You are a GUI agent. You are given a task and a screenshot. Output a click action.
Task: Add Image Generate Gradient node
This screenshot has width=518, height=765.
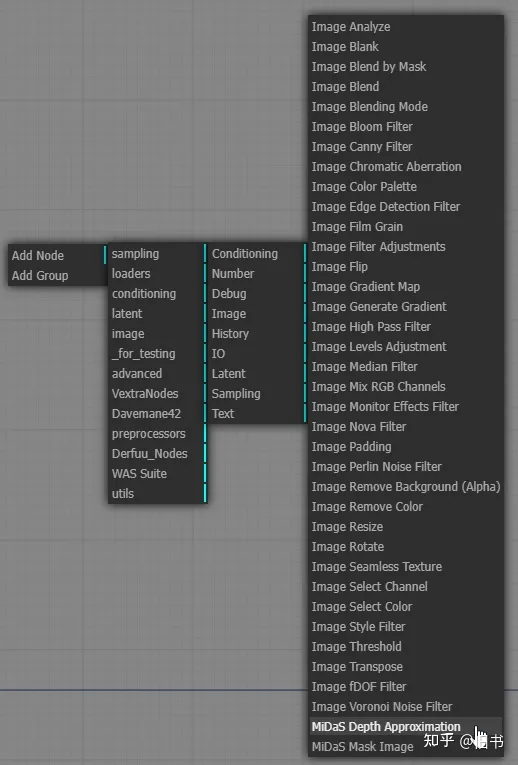tap(406, 307)
